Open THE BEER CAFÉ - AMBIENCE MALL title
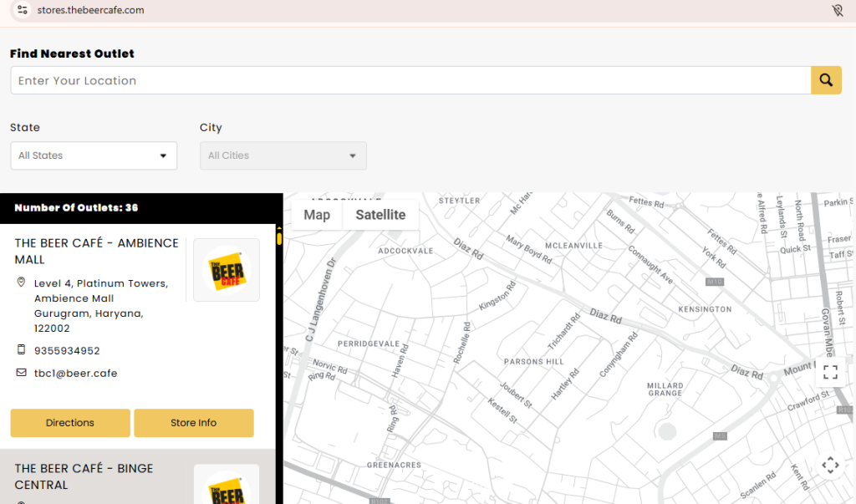The height and width of the screenshot is (504, 856). 97,252
